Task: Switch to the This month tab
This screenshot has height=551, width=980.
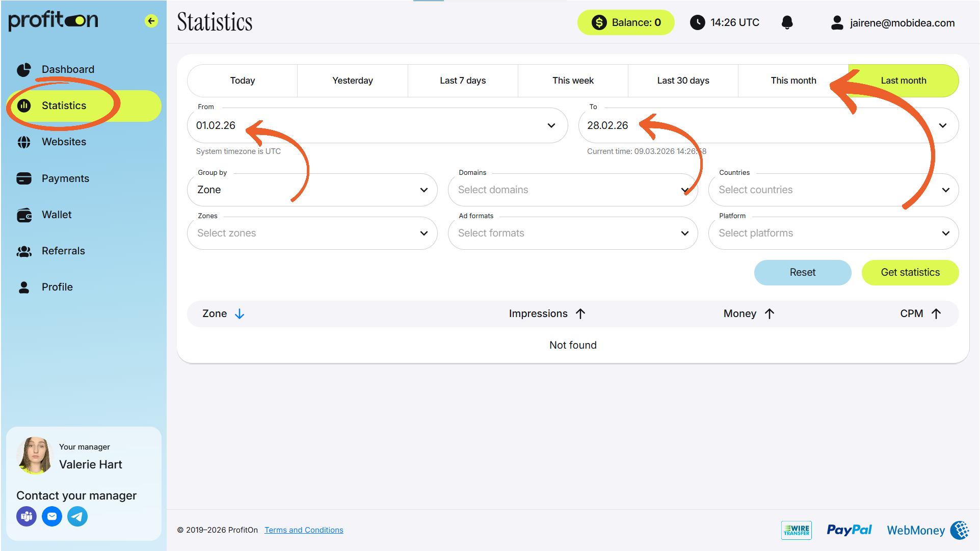Action: (x=793, y=81)
